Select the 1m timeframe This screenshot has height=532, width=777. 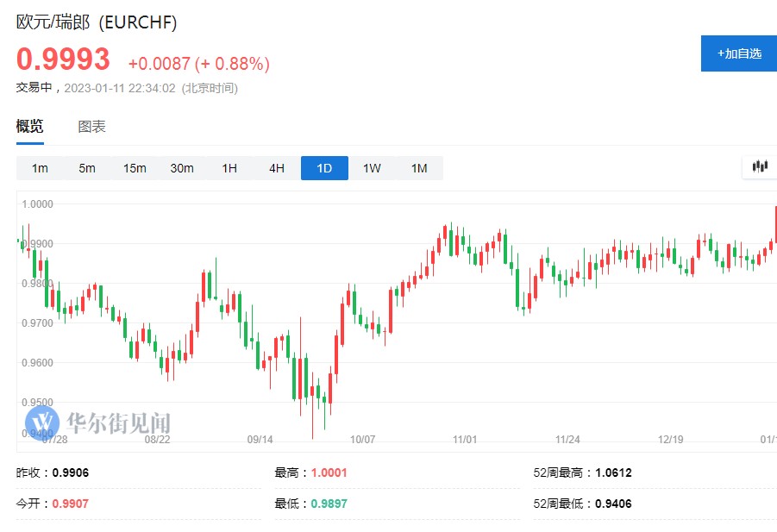pyautogui.click(x=40, y=168)
